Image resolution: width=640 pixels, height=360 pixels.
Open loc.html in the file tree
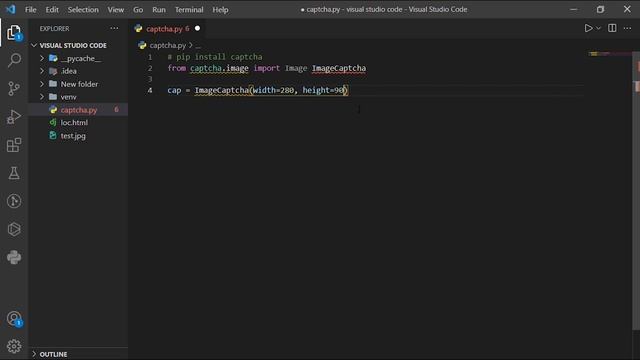click(74, 122)
